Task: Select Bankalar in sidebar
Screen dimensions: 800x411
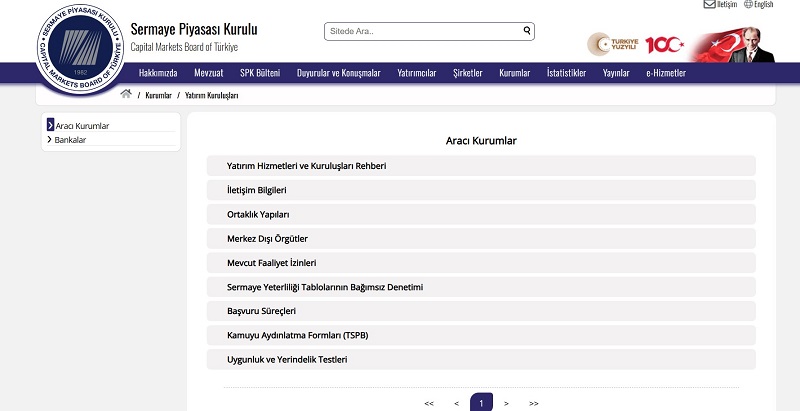Action: pos(70,140)
